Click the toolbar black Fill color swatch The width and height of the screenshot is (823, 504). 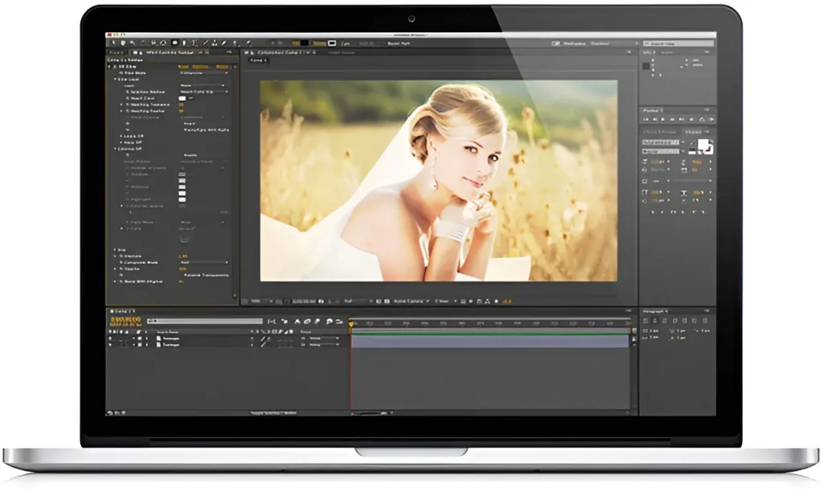[x=305, y=43]
